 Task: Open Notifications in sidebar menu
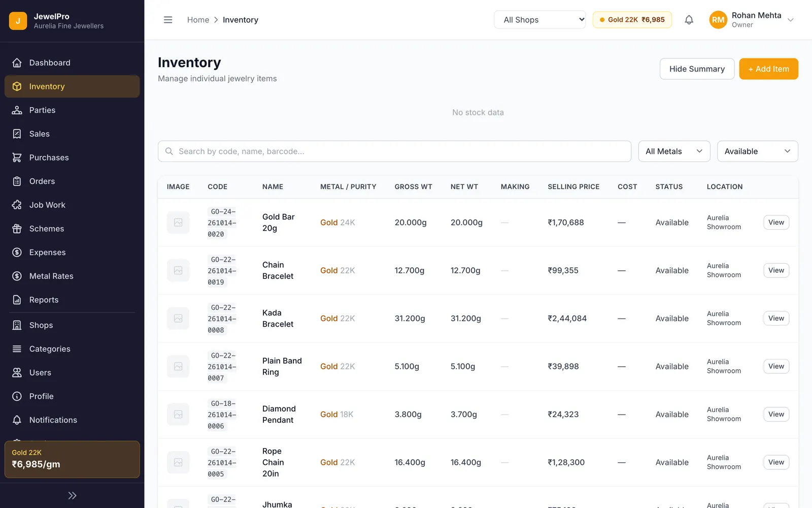(72, 420)
